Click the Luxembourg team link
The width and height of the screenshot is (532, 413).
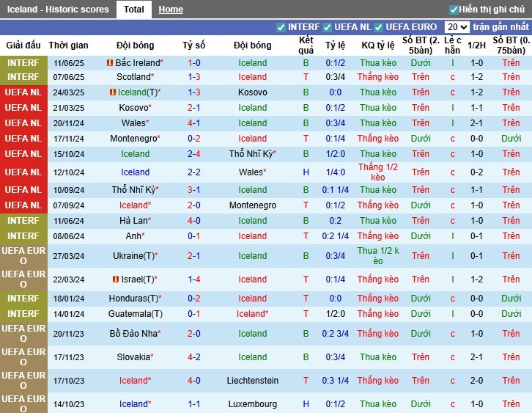click(253, 404)
